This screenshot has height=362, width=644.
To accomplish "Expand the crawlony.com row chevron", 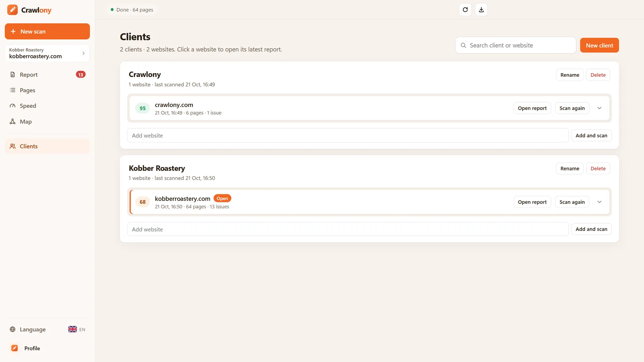I will [599, 108].
